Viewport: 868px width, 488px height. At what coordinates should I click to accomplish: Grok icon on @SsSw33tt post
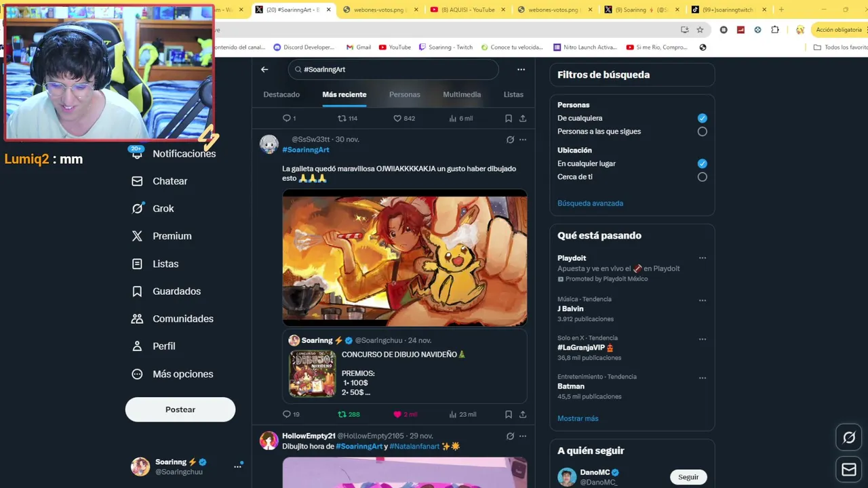[x=510, y=140]
